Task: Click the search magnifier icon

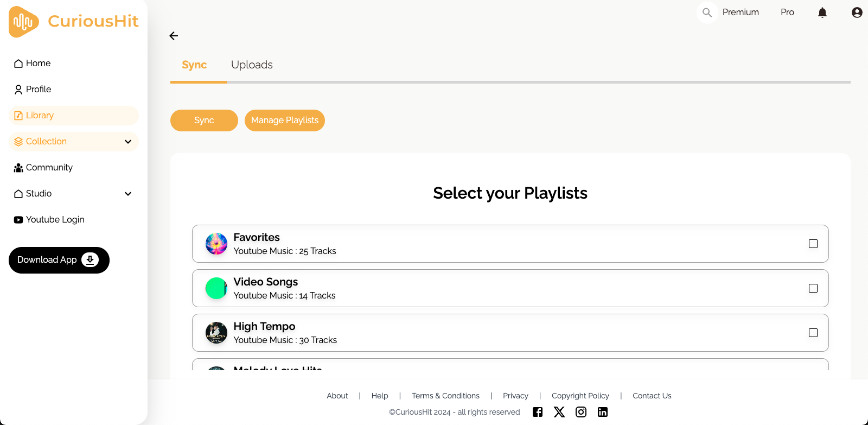Action: (x=707, y=12)
